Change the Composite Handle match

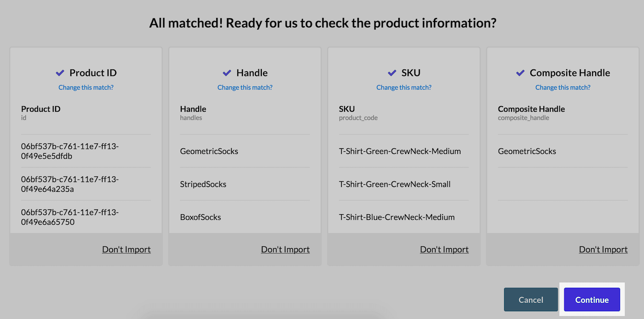563,87
